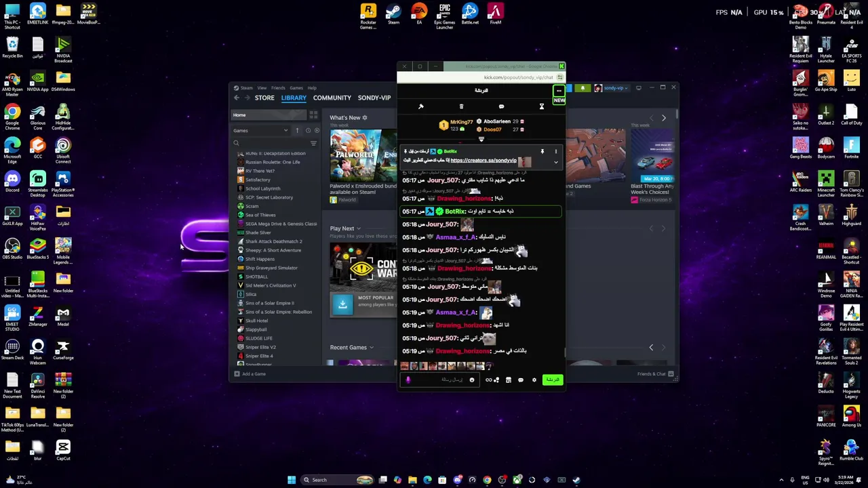Open the Friends menu in Steam
The width and height of the screenshot is (868, 488).
point(278,87)
